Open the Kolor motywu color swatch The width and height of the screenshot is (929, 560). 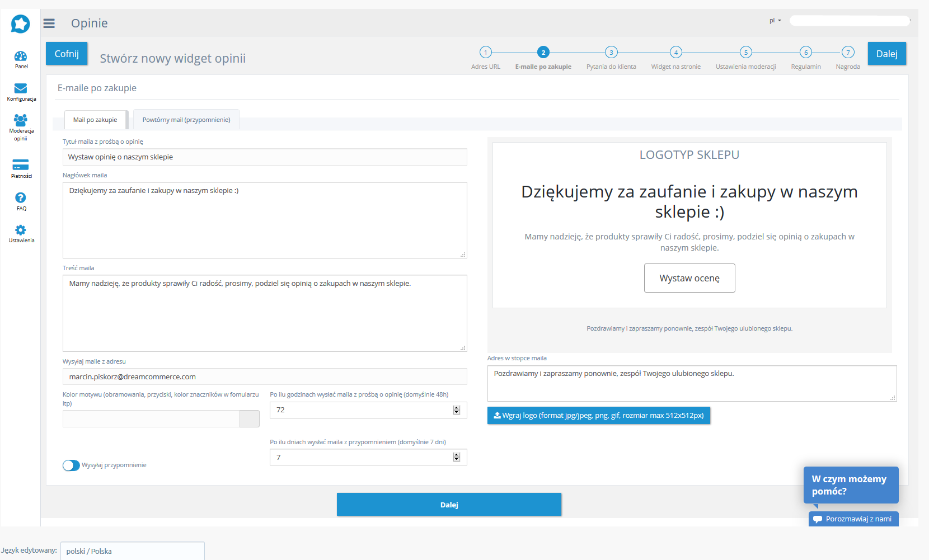click(249, 419)
